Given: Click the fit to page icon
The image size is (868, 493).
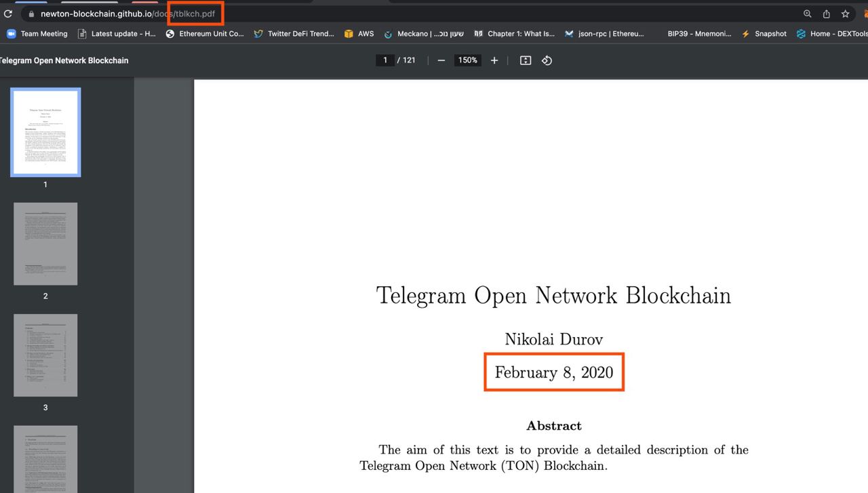Looking at the screenshot, I should [x=526, y=60].
